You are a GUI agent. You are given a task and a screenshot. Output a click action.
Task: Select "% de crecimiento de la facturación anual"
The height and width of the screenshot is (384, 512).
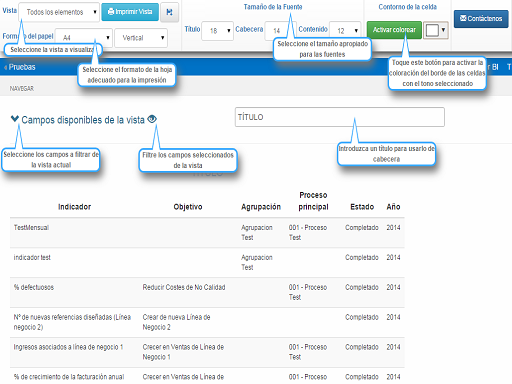click(69, 377)
